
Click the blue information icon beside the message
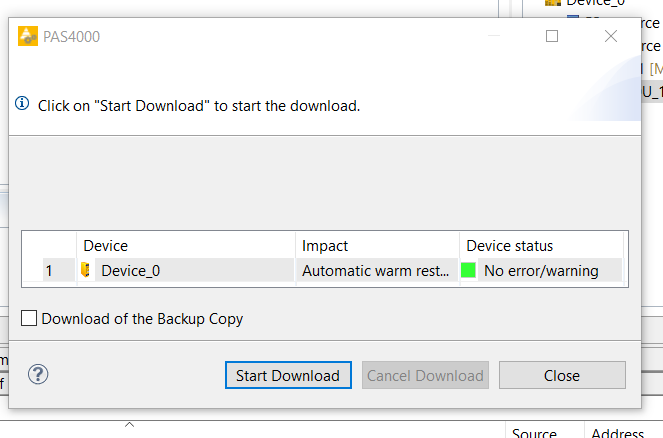(x=22, y=104)
